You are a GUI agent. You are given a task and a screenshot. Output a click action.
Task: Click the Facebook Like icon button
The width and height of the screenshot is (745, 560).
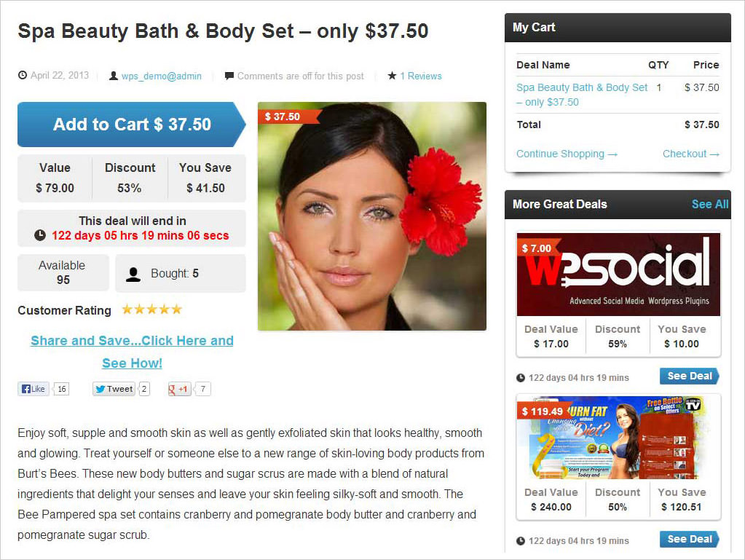[x=33, y=389]
